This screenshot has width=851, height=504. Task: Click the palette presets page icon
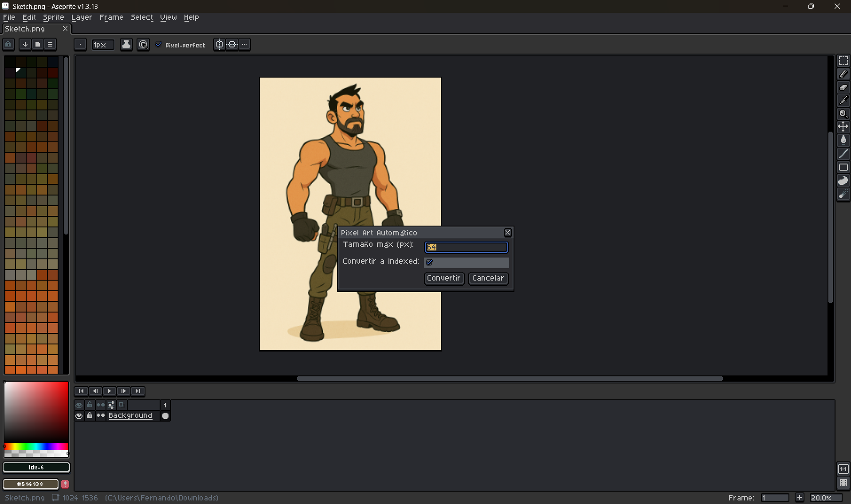[38, 44]
